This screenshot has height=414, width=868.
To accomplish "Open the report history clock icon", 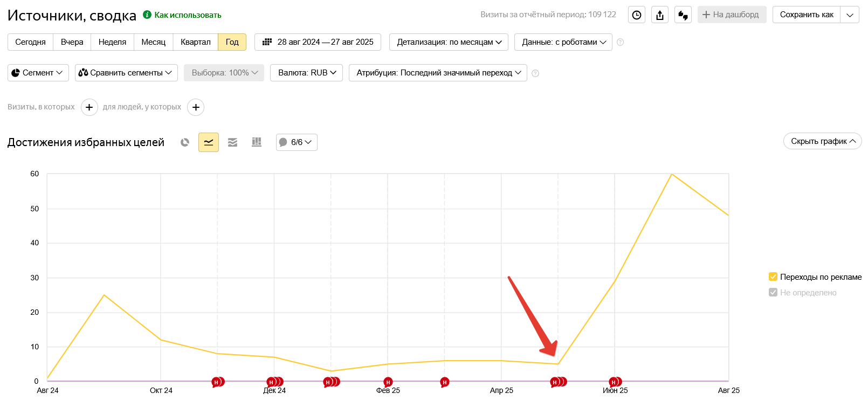I will (x=637, y=15).
